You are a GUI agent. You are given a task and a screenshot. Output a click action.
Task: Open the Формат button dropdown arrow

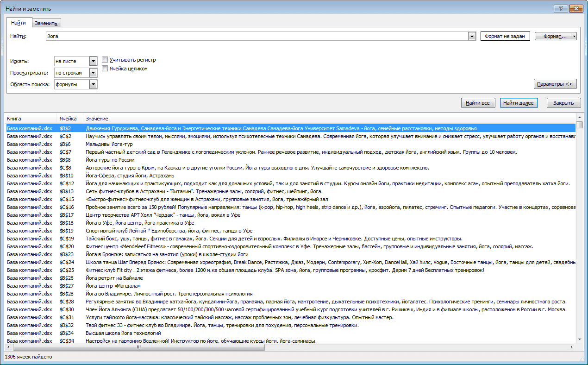(x=574, y=36)
